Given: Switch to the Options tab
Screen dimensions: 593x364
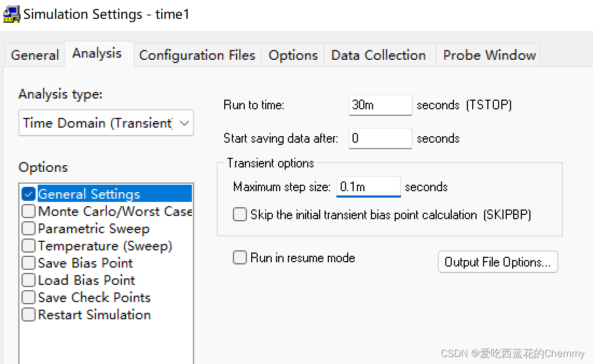Looking at the screenshot, I should (x=293, y=55).
